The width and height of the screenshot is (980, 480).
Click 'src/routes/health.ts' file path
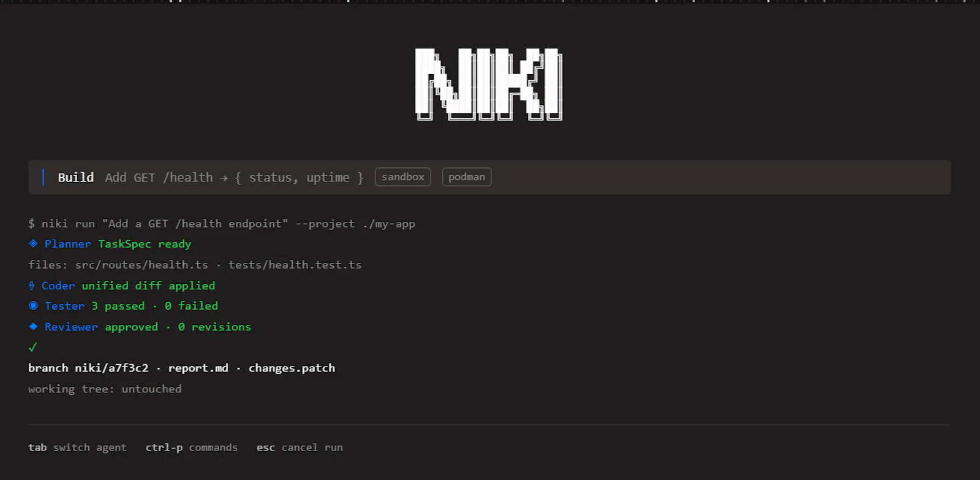click(141, 265)
